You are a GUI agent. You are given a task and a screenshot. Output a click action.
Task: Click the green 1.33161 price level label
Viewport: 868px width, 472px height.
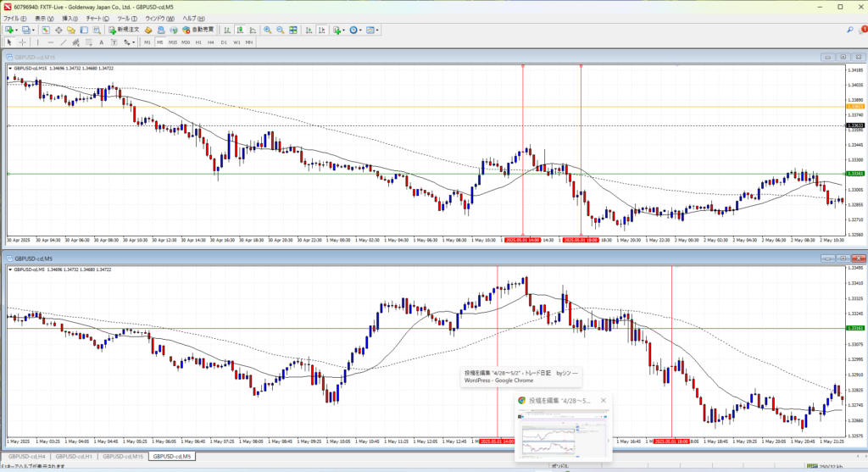click(x=854, y=174)
